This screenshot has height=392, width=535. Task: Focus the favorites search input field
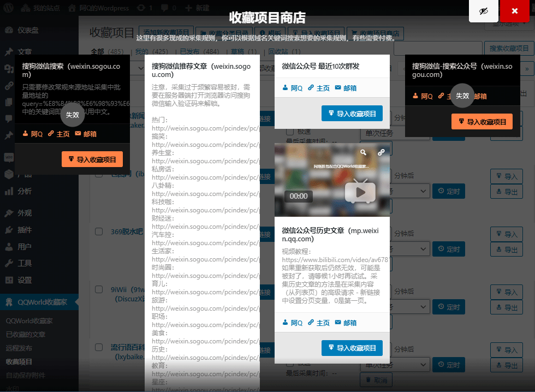438,49
